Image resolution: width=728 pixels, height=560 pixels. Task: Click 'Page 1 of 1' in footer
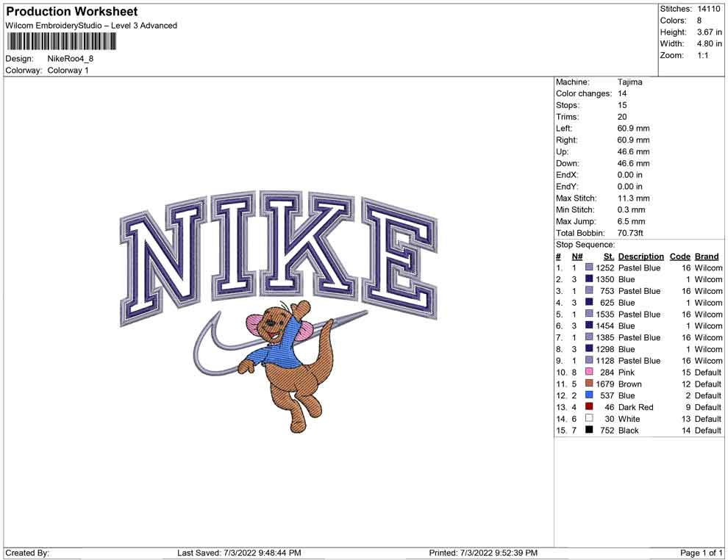coord(701,553)
